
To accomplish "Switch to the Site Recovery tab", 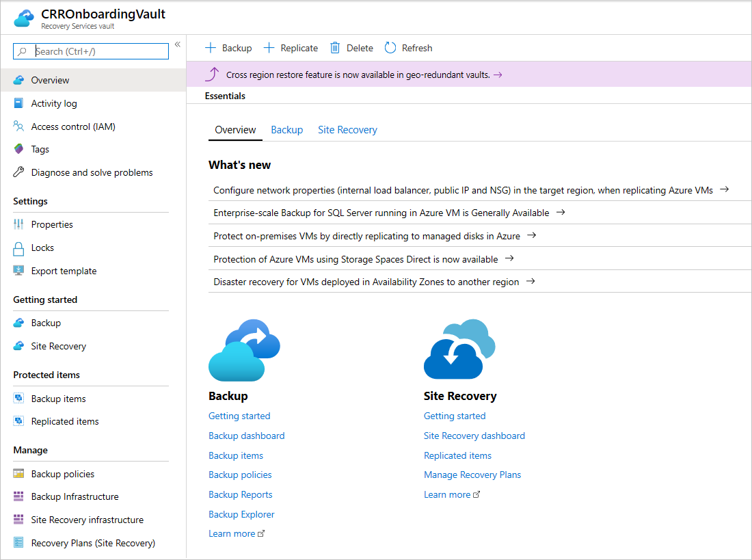I will click(347, 130).
